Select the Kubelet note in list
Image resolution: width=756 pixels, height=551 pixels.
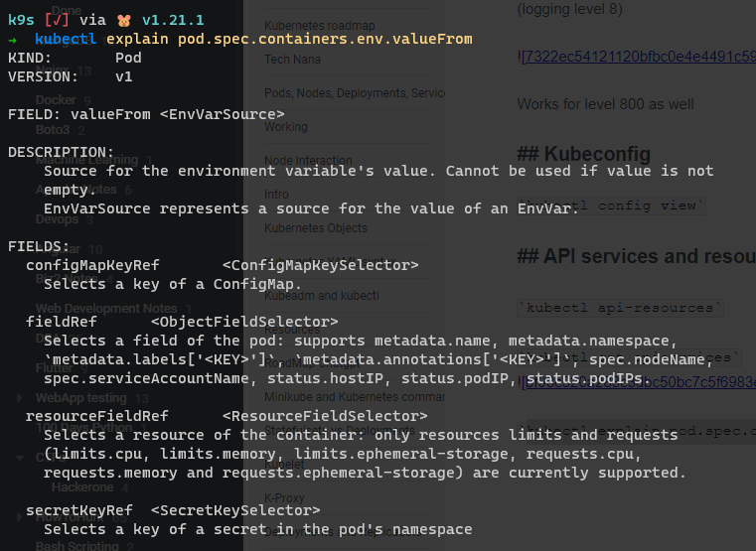point(284,465)
